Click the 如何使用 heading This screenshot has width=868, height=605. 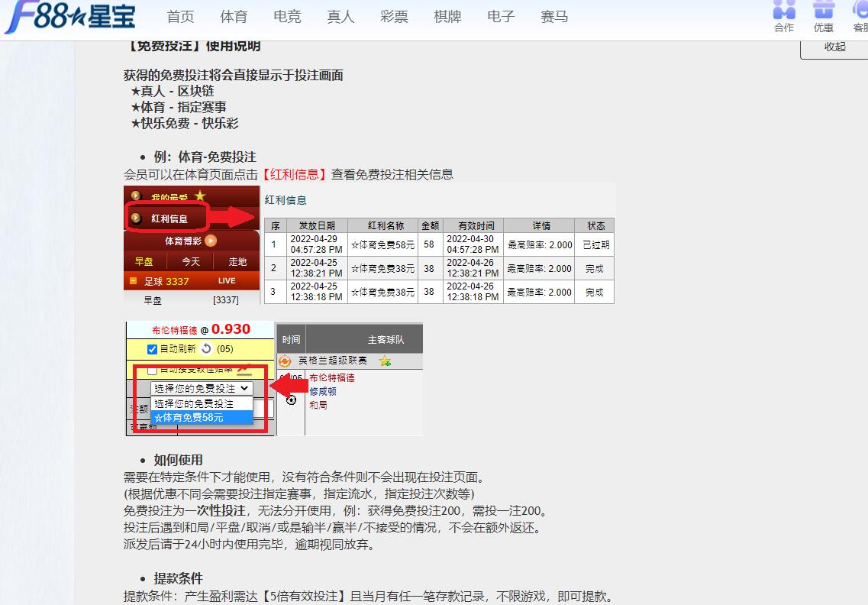pos(178,460)
